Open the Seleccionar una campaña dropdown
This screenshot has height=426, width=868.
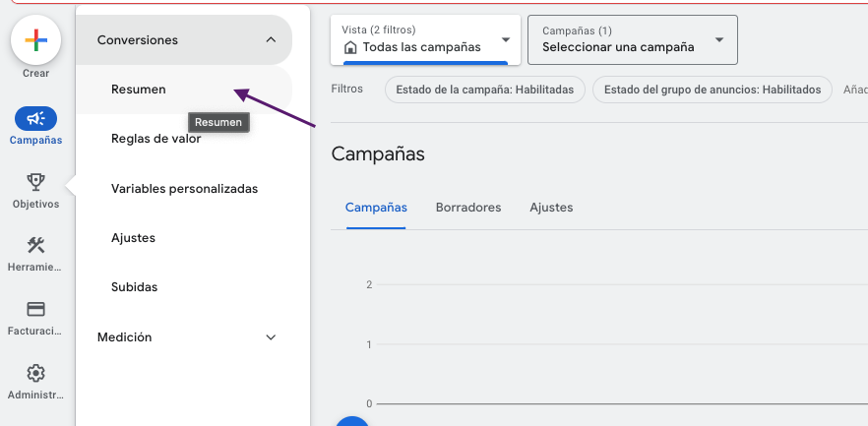(x=633, y=39)
